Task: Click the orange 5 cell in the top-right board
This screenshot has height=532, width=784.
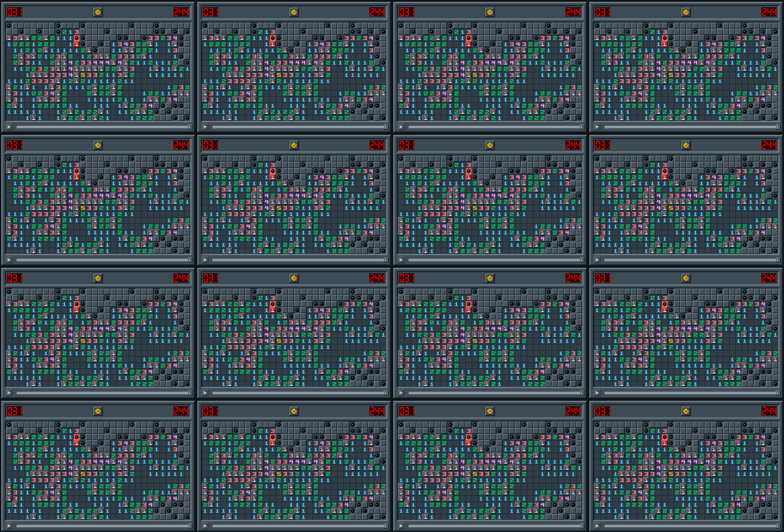Action: tap(671, 75)
